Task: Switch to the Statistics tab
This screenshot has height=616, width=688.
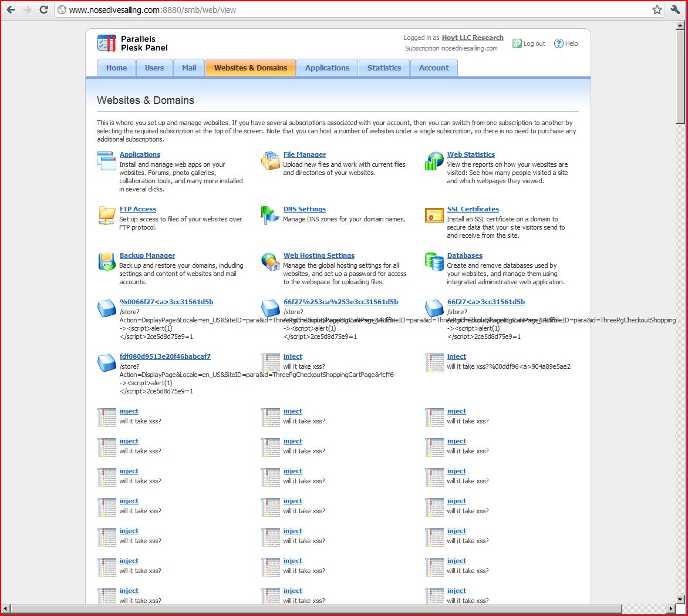Action: (384, 68)
